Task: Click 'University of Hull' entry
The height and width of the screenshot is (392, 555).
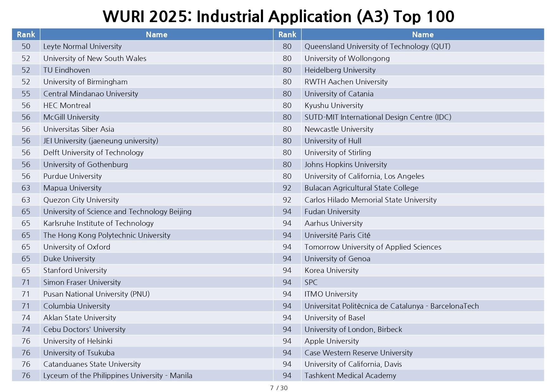Action: [333, 141]
